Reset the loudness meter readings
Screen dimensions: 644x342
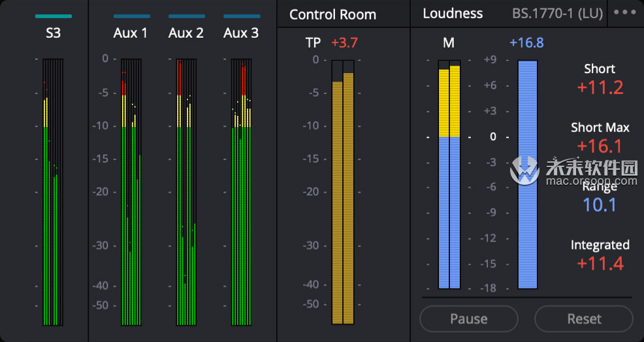click(x=584, y=319)
